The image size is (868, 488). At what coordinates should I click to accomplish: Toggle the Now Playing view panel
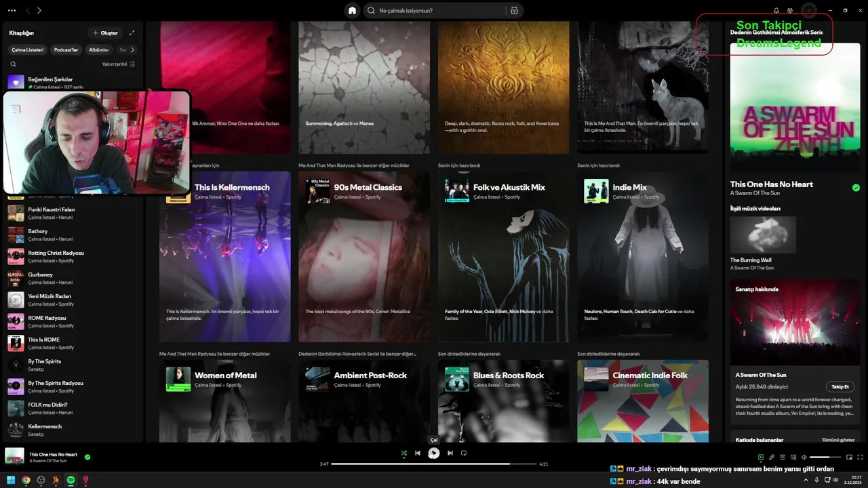tap(760, 457)
